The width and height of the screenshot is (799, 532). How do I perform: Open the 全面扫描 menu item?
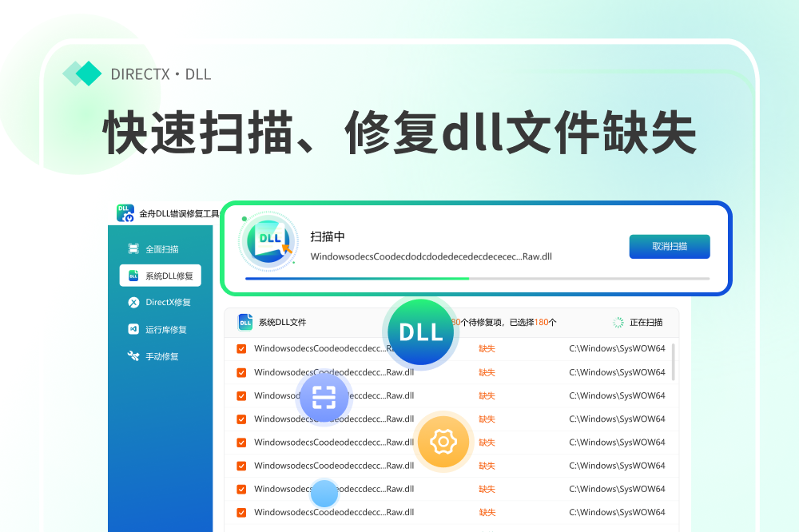click(x=161, y=249)
